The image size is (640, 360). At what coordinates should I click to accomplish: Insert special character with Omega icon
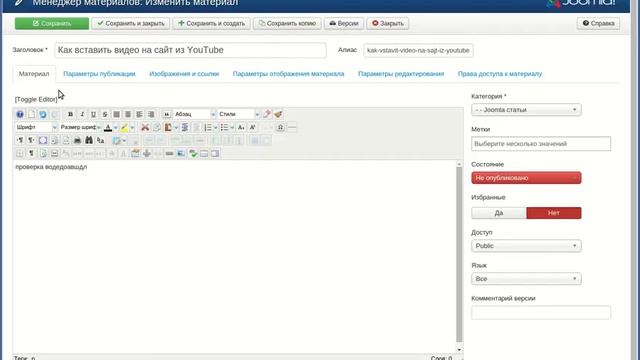coord(280,127)
